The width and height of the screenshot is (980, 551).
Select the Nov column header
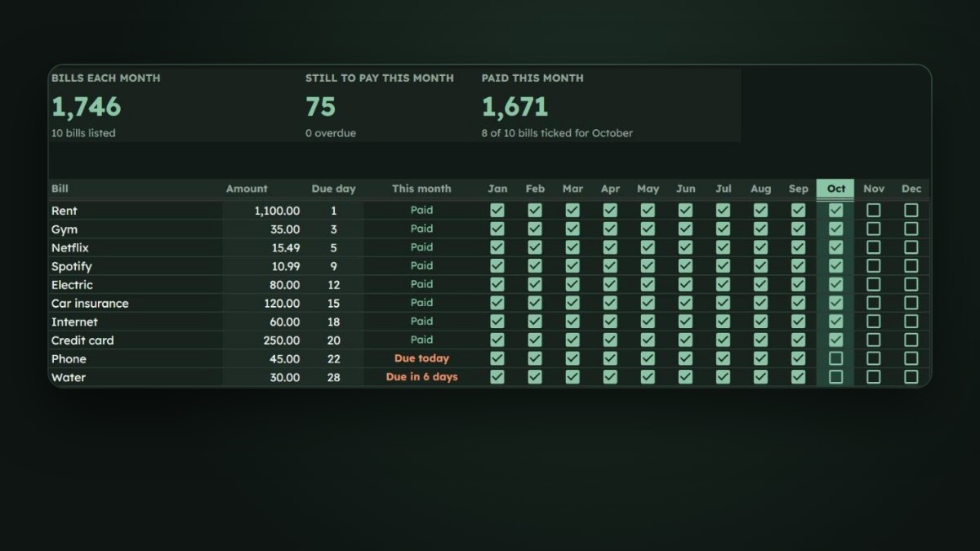click(873, 189)
